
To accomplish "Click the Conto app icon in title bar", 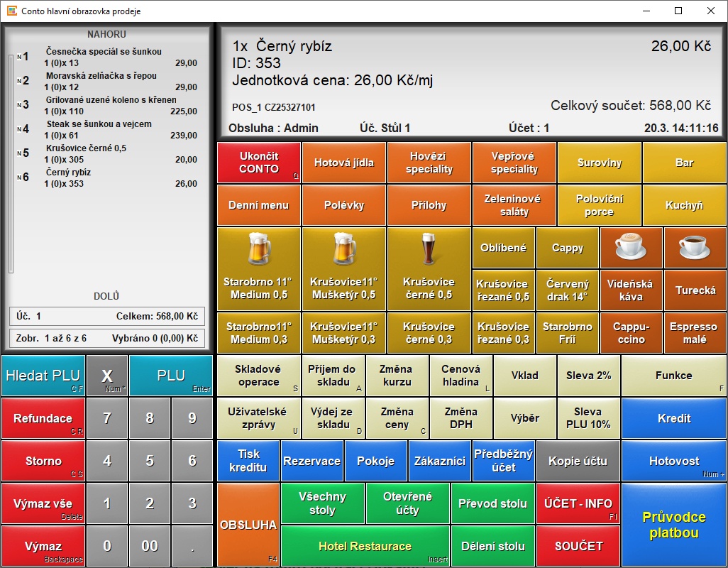I will (x=11, y=11).
